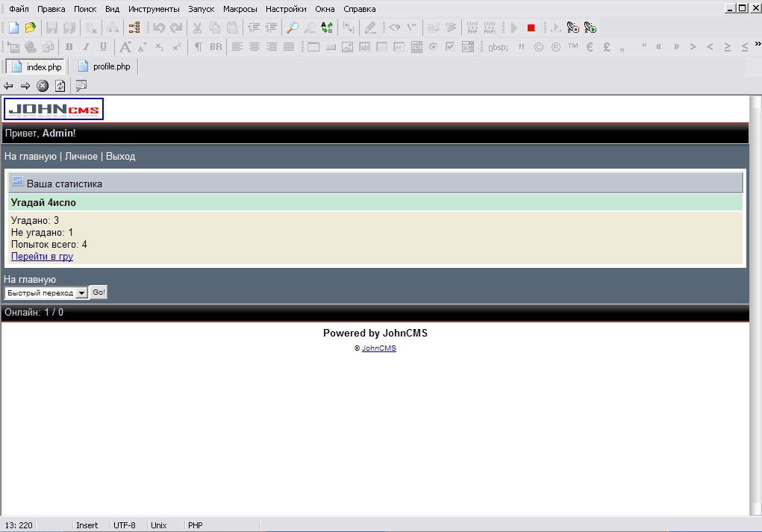Click the Личное link

pos(81,157)
